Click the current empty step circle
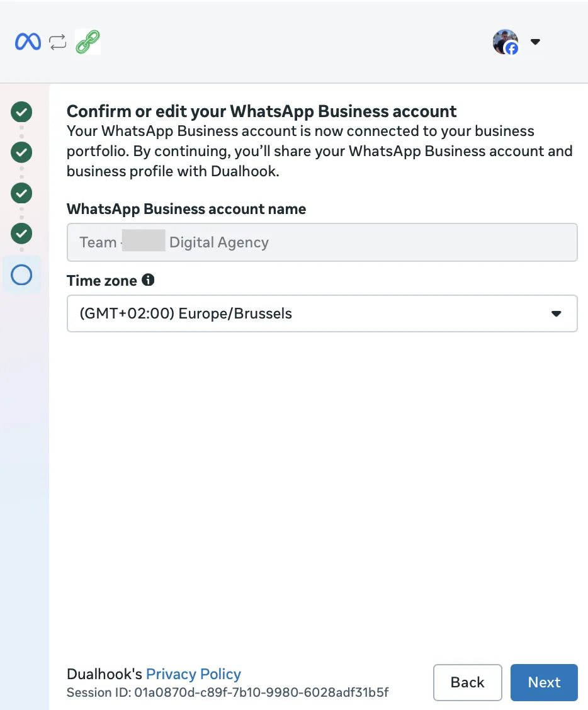The width and height of the screenshot is (588, 710). tap(21, 274)
